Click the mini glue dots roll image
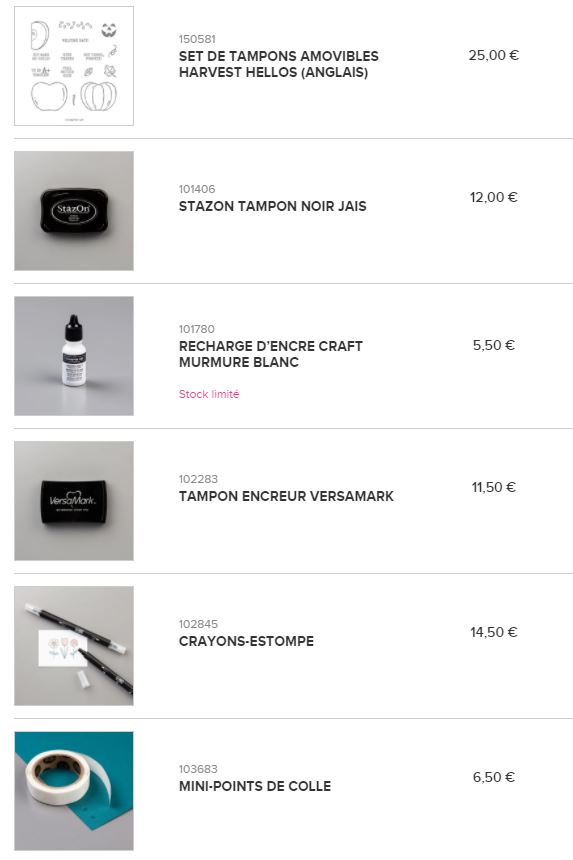This screenshot has height=860, width=573. tap(74, 791)
